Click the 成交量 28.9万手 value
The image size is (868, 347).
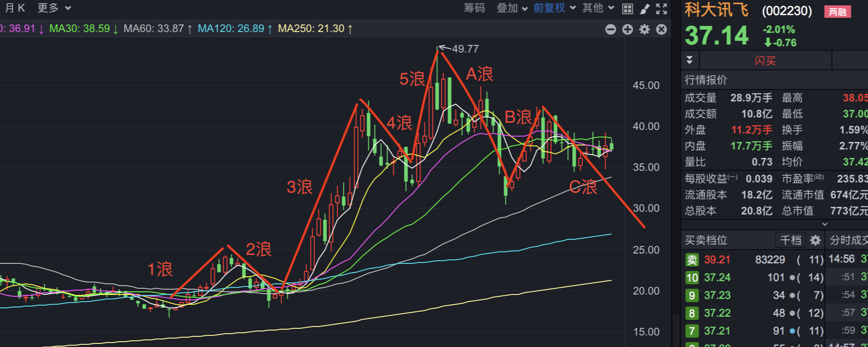pyautogui.click(x=751, y=98)
